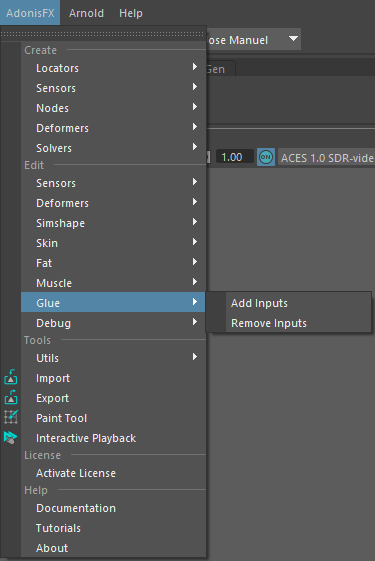375x561 pixels.
Task: Expand the Simshape submenu
Action: [113, 223]
